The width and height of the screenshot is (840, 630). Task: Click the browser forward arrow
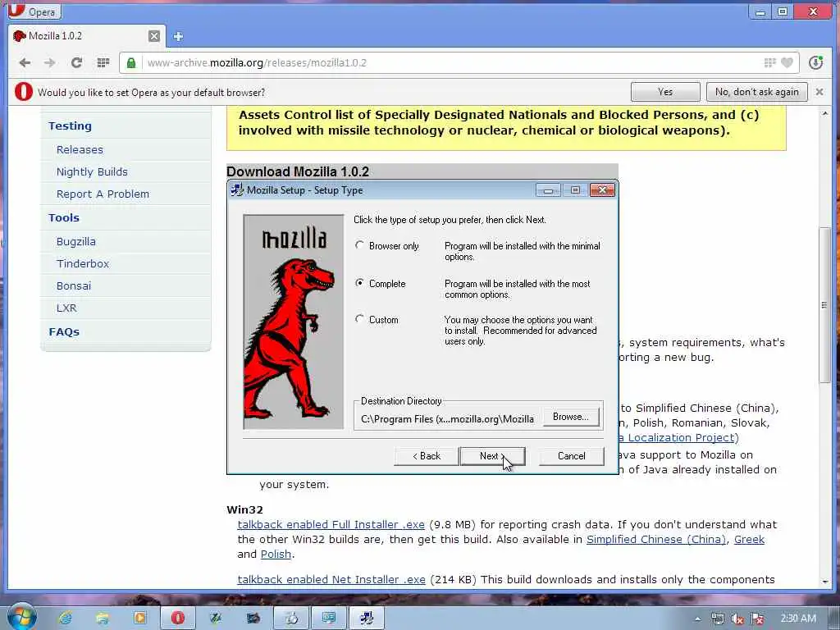tap(50, 62)
